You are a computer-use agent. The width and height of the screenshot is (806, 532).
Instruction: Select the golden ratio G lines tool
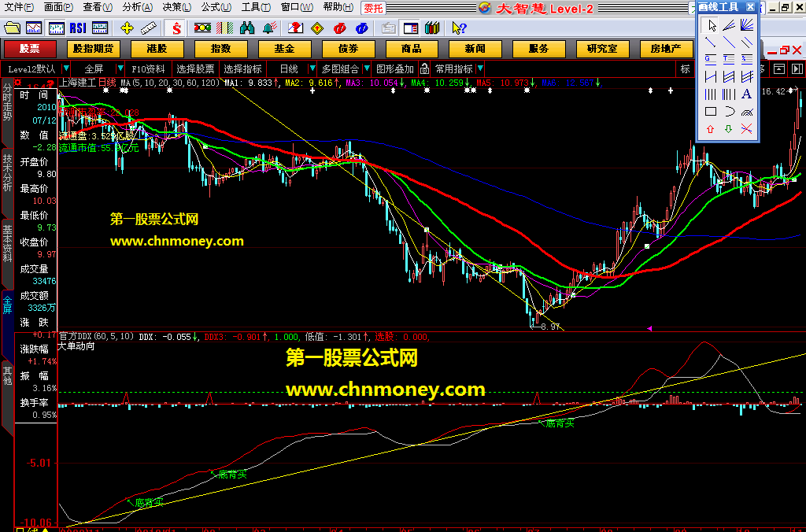711,60
